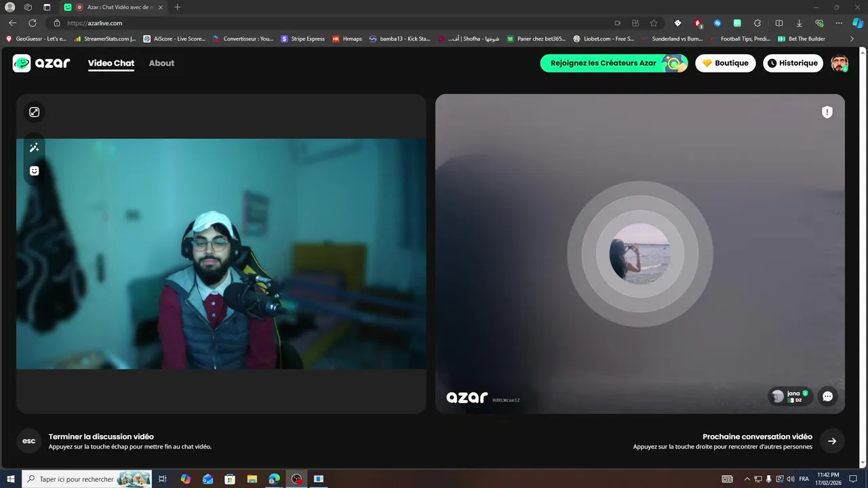Click the Taper ici pour rechercher box

87,479
